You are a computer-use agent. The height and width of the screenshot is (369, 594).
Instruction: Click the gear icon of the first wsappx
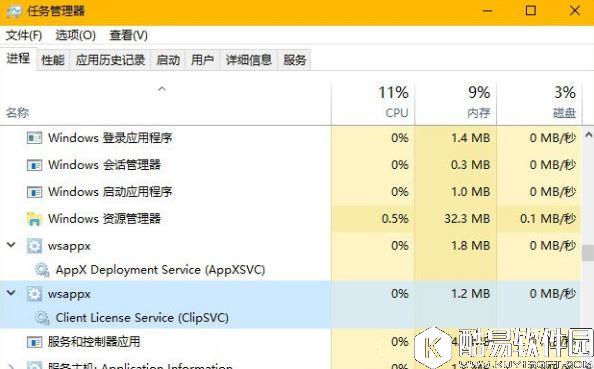coord(34,246)
